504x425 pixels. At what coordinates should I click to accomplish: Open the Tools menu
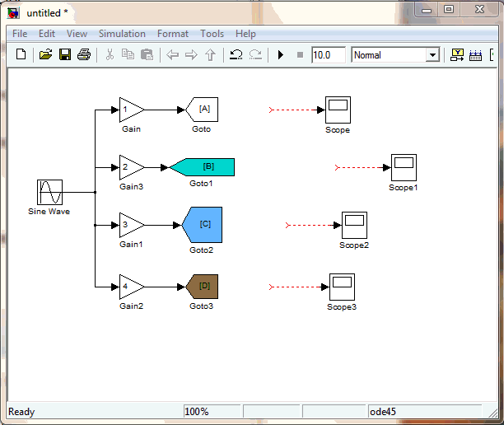coord(212,34)
